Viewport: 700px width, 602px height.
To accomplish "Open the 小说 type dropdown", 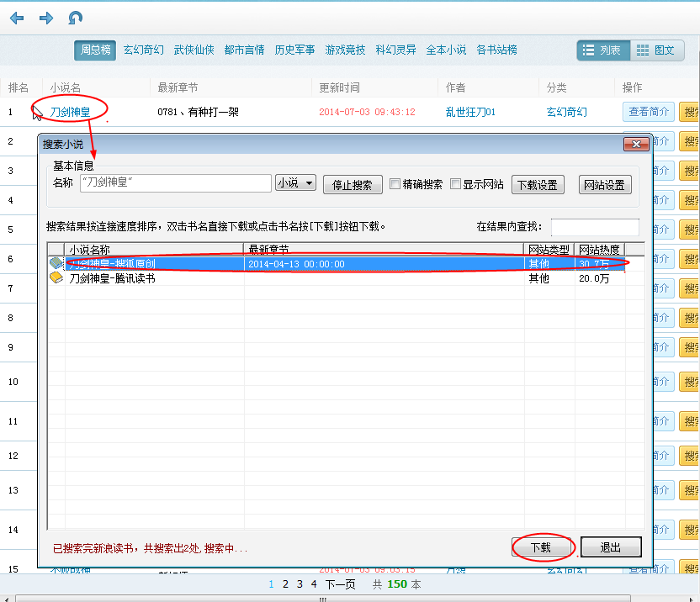I will 295,183.
